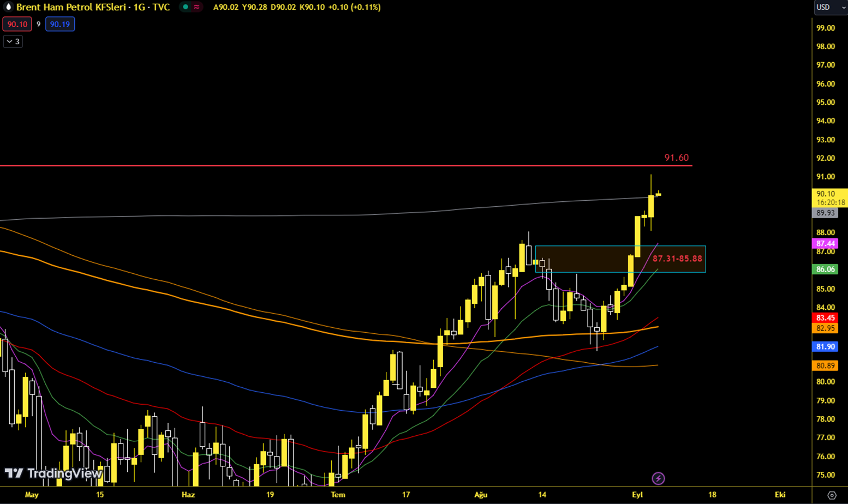Click the Brent Ham Petrol KFSleri symbol title
Image resolution: width=848 pixels, height=504 pixels.
pos(93,7)
